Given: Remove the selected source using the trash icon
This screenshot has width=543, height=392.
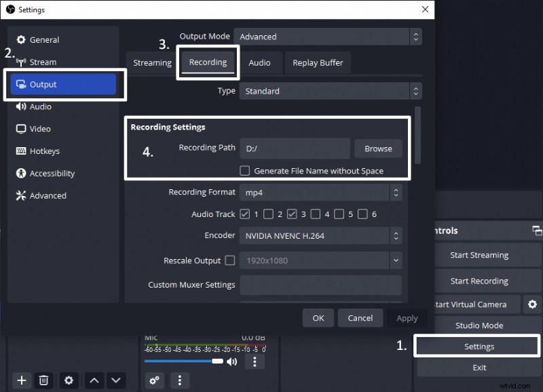Looking at the screenshot, I should pyautogui.click(x=43, y=380).
